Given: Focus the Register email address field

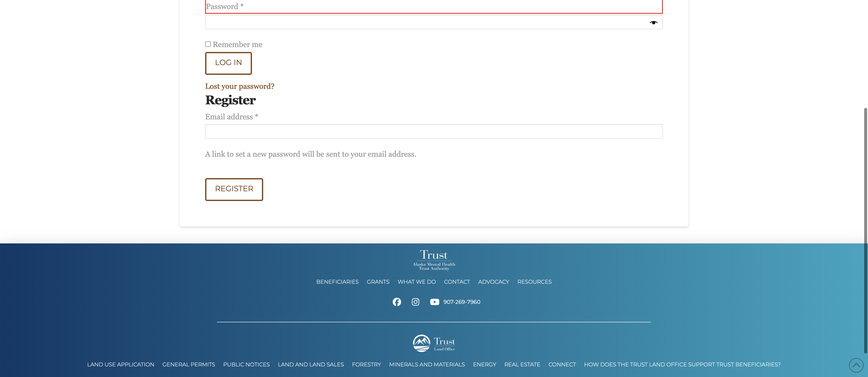Looking at the screenshot, I should (x=434, y=131).
